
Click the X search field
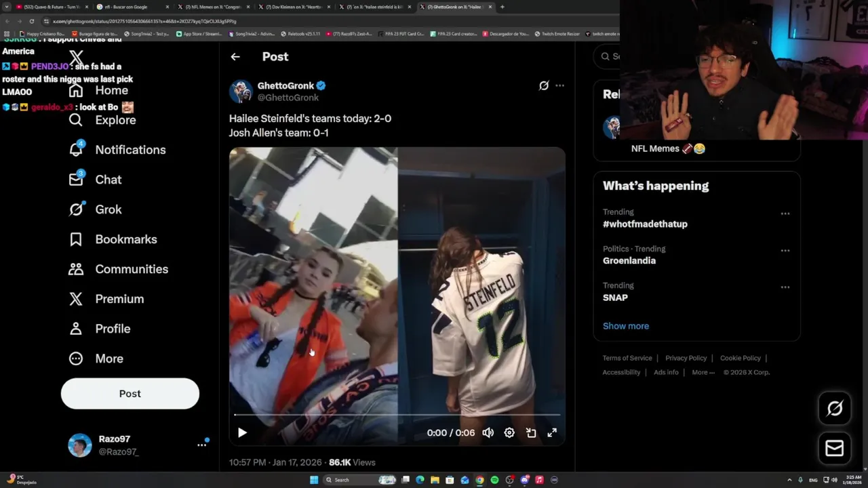(607, 56)
